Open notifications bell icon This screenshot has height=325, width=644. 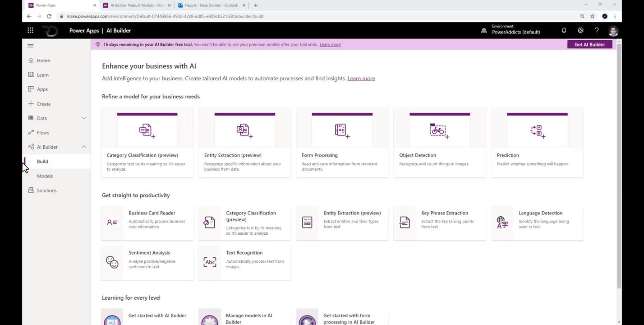point(564,30)
